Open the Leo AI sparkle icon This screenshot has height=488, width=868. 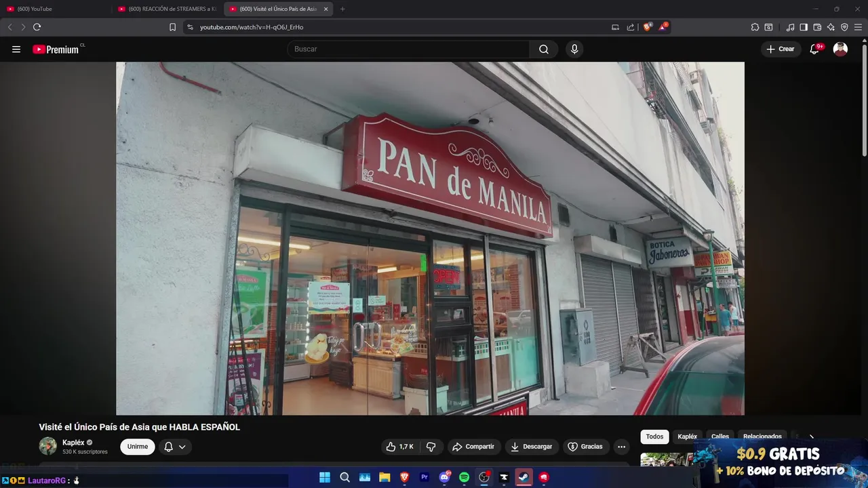click(x=831, y=27)
